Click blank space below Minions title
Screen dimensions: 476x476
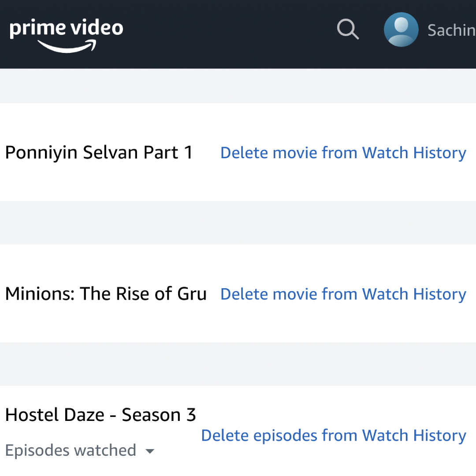point(106,323)
